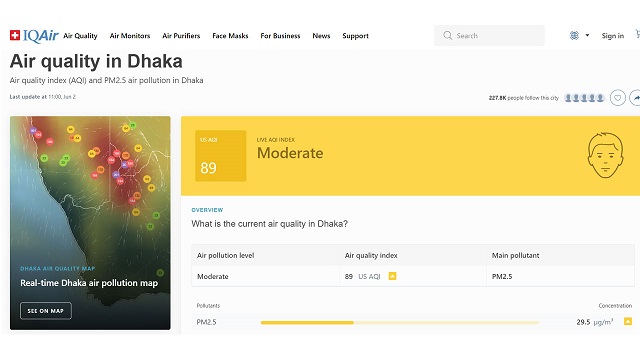Open the globe language settings icon
This screenshot has width=640, height=360.
point(574,36)
